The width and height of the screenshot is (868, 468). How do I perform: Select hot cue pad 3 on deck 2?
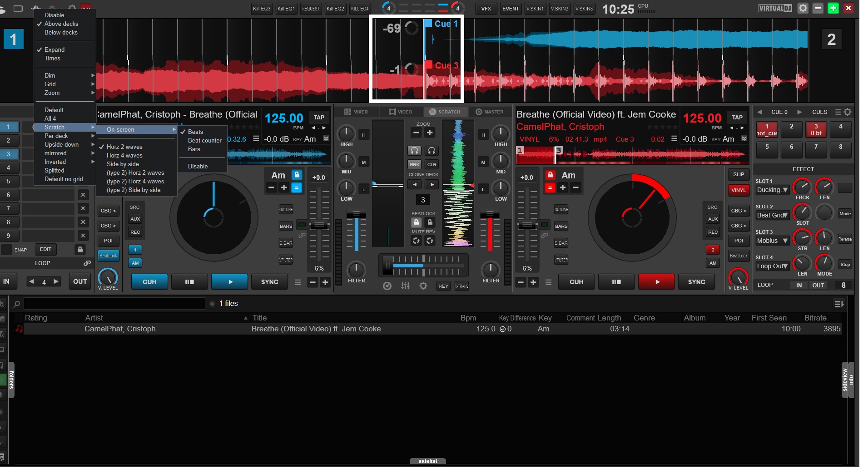coord(816,129)
